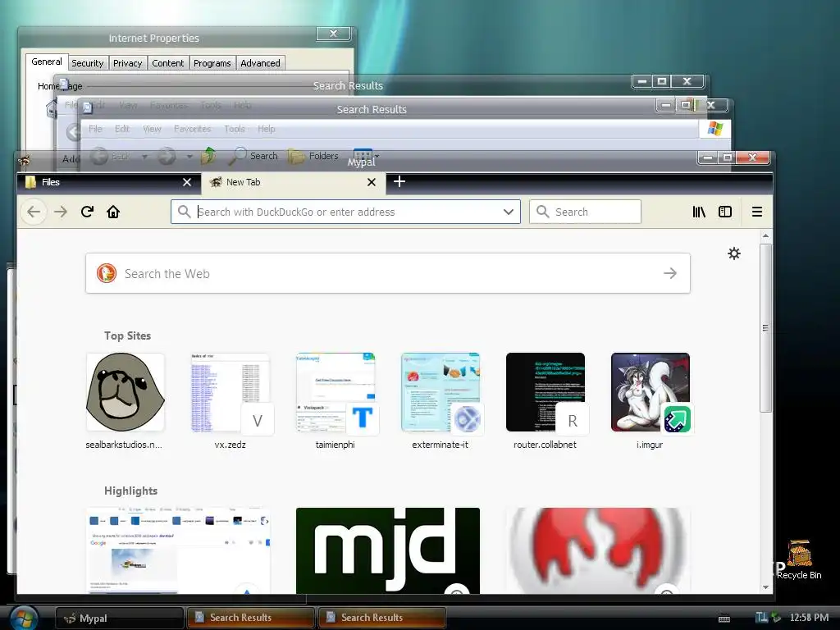
Task: Select Mypal in the taskbar
Action: pos(120,618)
